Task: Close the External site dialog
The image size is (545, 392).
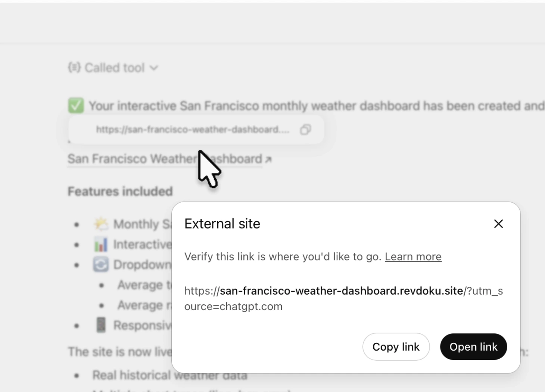Action: (498, 224)
